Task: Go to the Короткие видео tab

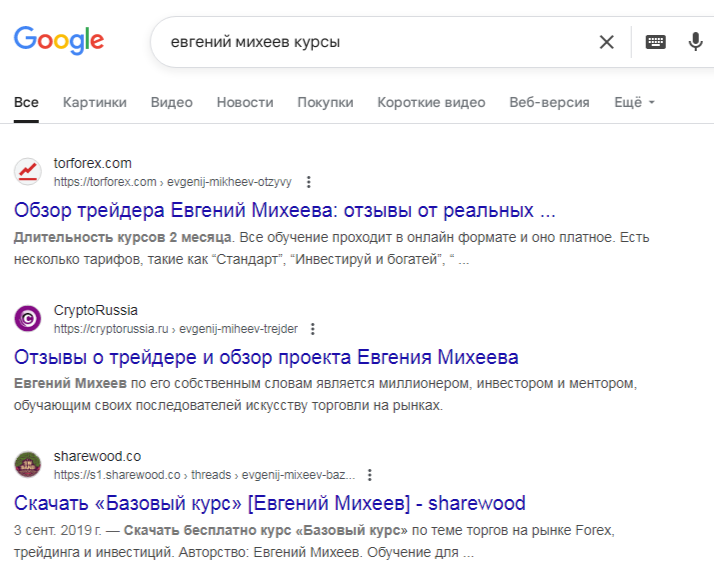Action: click(x=431, y=102)
